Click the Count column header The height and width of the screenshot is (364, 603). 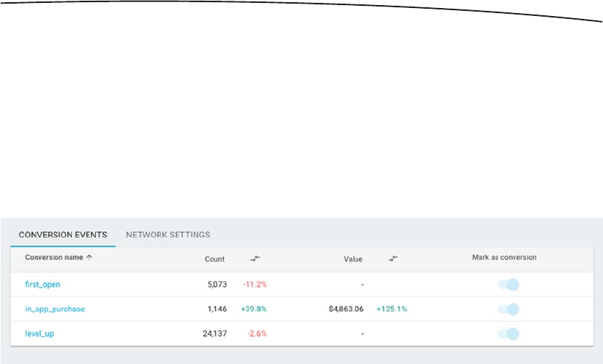click(214, 259)
